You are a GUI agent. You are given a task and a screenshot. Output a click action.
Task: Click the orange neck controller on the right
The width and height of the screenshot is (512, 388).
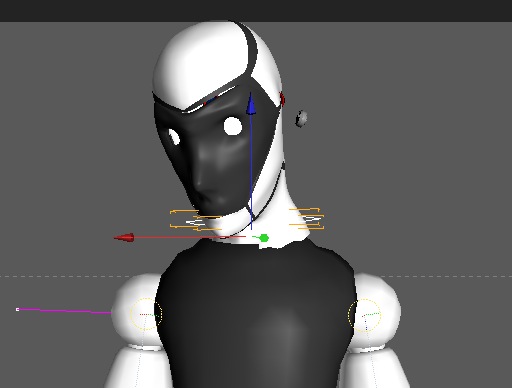tap(307, 219)
